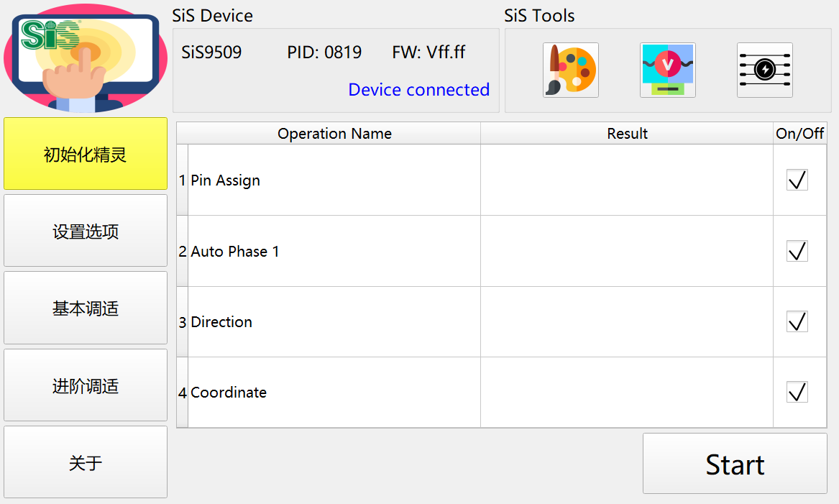Go to the 进阶调适 tab
This screenshot has height=504, width=839.
(86, 385)
